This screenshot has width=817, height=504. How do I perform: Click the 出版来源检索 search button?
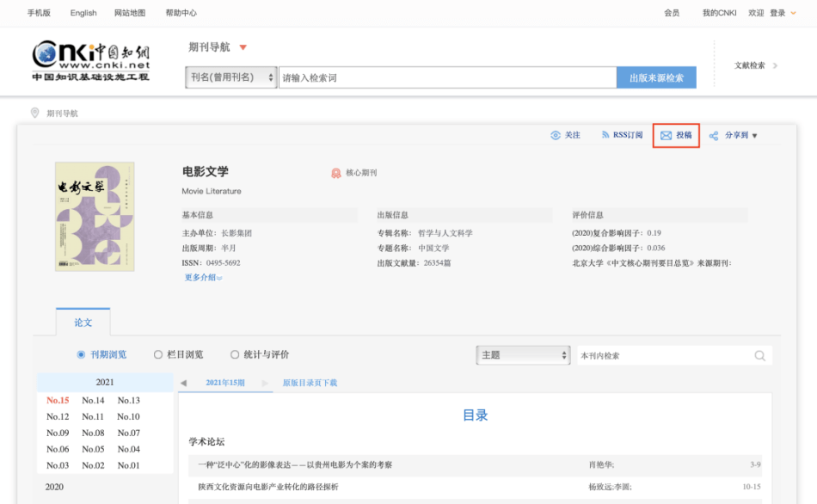pos(657,77)
